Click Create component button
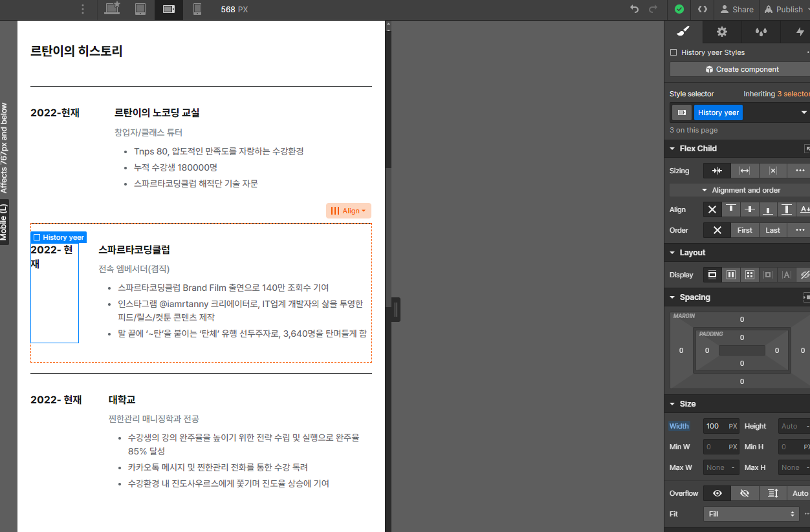Screen dimensions: 810x532 [741, 69]
